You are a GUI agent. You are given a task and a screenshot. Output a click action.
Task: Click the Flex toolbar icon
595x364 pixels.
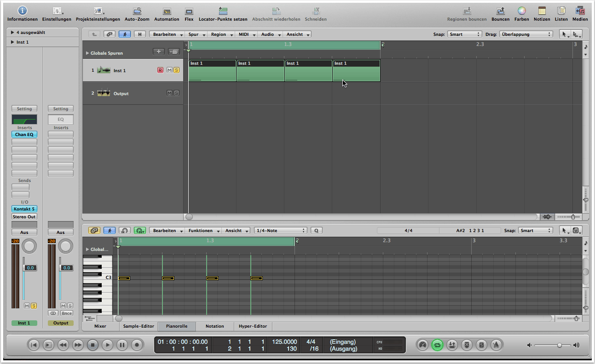tap(189, 11)
